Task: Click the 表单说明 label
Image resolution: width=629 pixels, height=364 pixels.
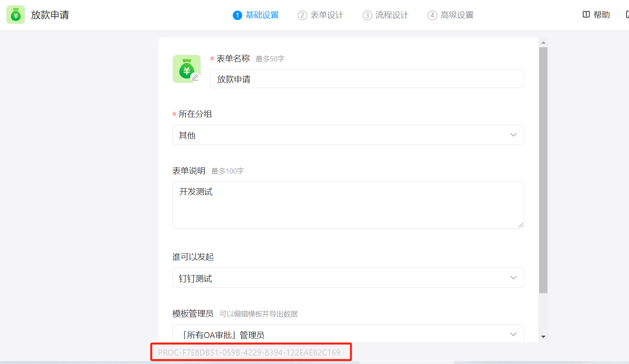Action: point(189,171)
